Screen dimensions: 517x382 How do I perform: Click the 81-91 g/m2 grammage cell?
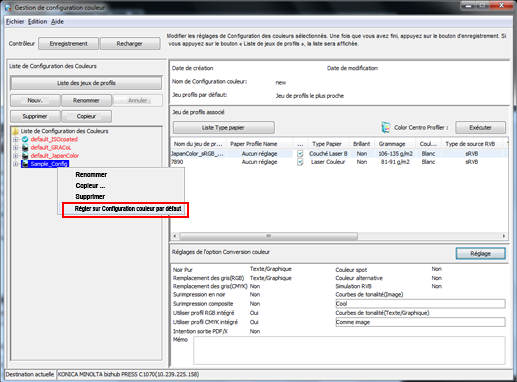[395, 162]
